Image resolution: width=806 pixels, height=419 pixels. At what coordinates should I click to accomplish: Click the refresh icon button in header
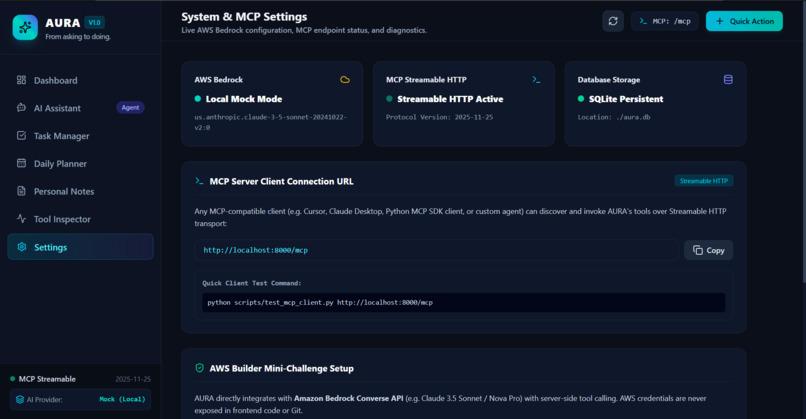click(x=613, y=21)
